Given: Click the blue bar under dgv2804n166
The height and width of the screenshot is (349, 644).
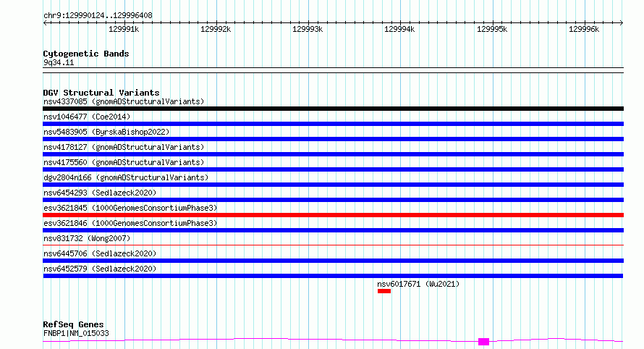Looking at the screenshot, I should click(x=333, y=185).
